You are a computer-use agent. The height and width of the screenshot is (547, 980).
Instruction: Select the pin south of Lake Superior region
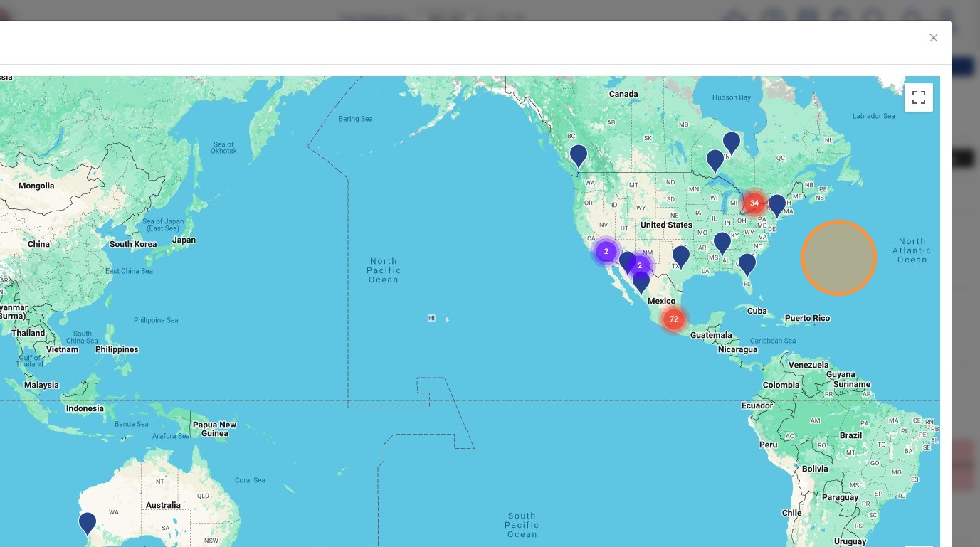pos(715,161)
